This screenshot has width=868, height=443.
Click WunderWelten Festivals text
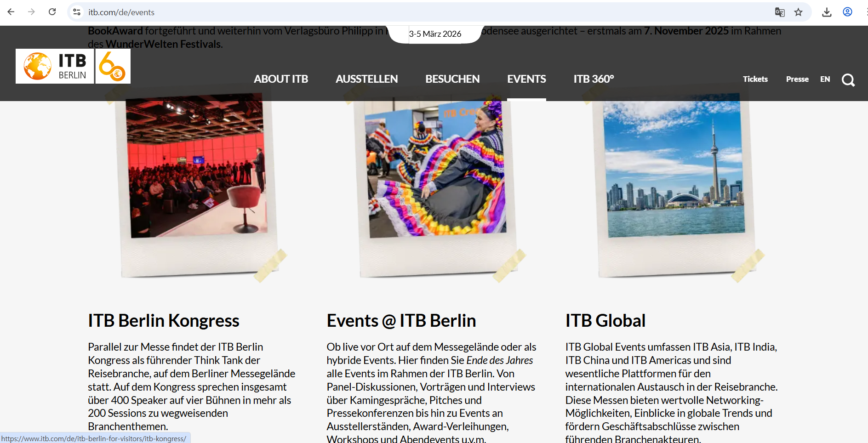163,44
